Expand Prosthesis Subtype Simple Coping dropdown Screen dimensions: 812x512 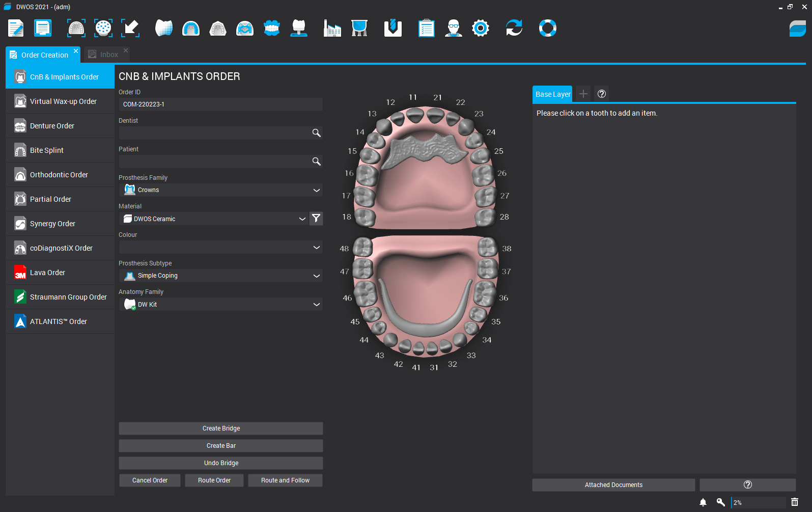click(x=221, y=276)
